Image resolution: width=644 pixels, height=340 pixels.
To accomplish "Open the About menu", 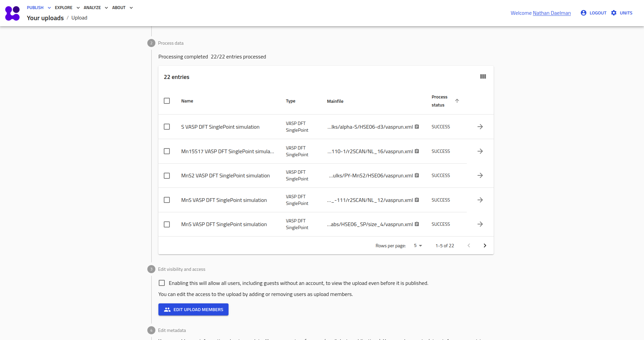I will [x=122, y=8].
